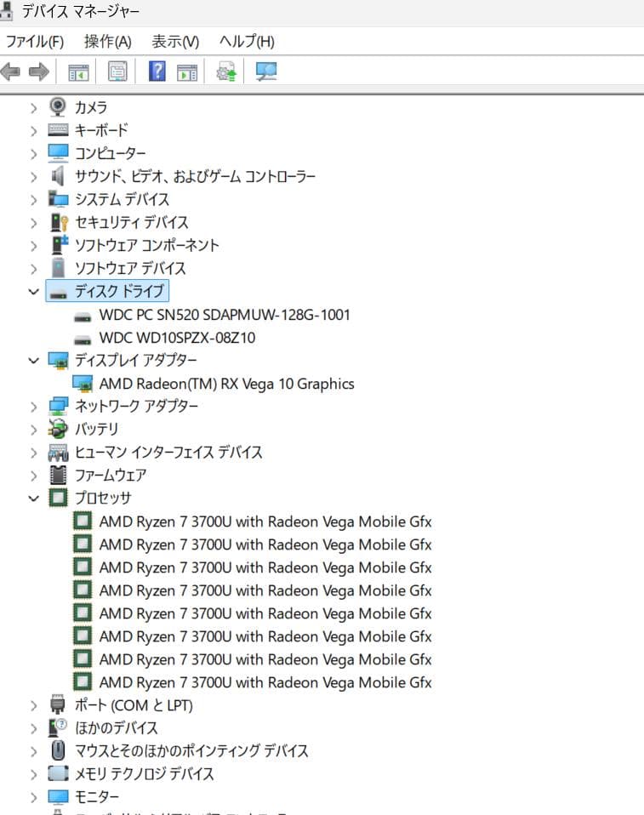Select WDC PC SN520 SDAPMUW-128G-1001 drive
The height and width of the screenshot is (815, 644).
225,315
